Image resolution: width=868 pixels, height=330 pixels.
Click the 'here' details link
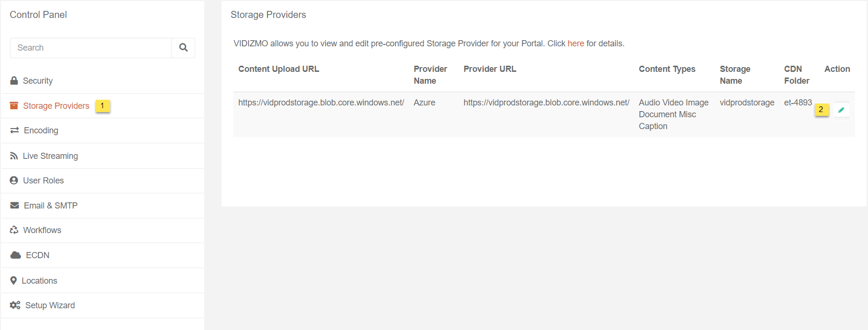click(x=576, y=43)
